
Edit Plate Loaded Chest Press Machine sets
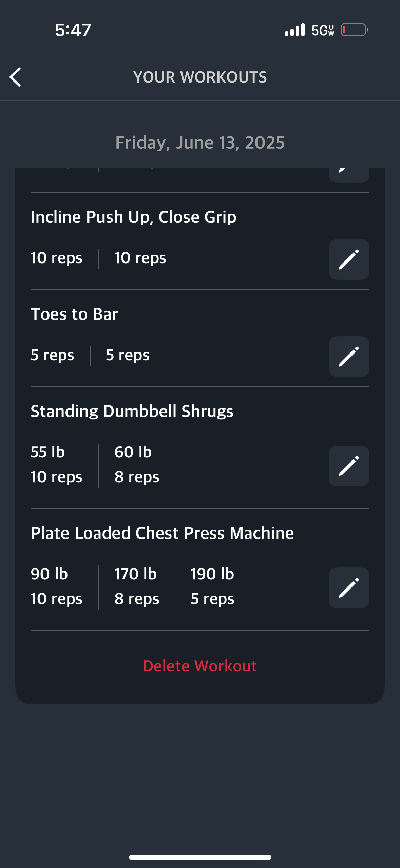(x=349, y=588)
